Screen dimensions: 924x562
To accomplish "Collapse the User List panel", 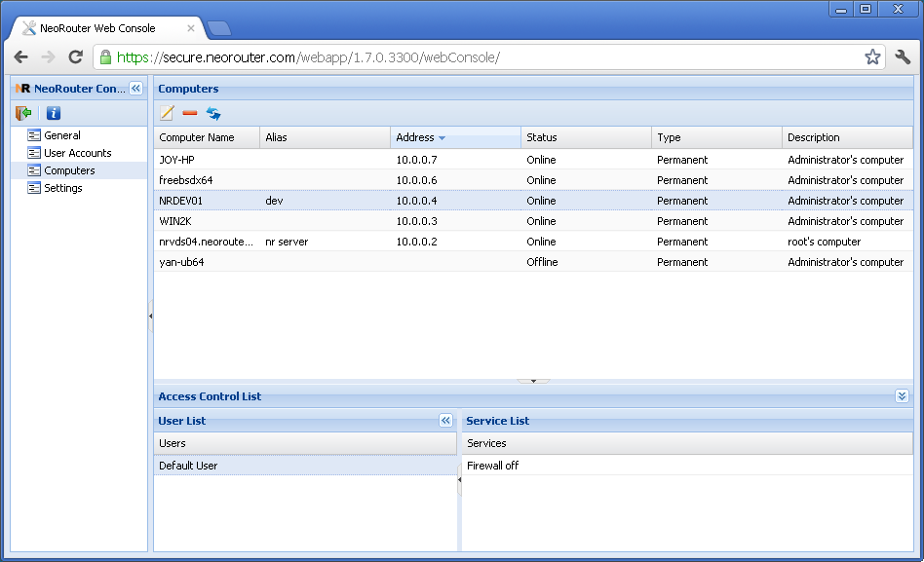I will pyautogui.click(x=445, y=421).
